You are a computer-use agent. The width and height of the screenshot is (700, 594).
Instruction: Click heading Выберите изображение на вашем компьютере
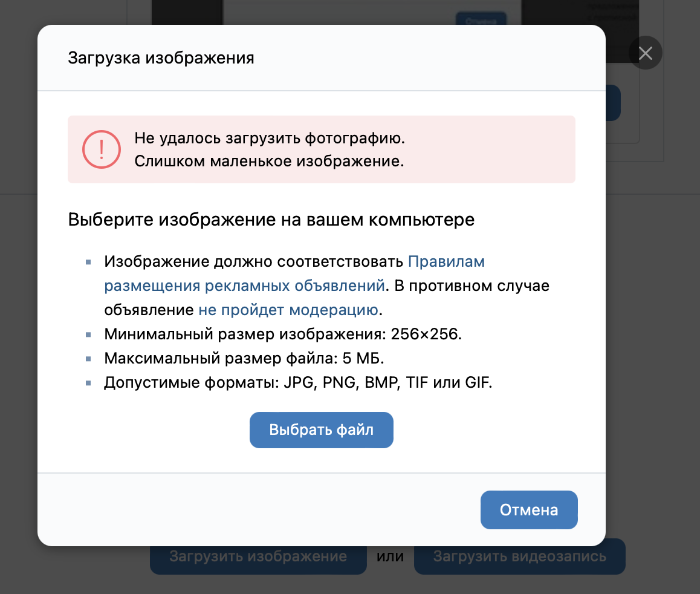click(271, 220)
